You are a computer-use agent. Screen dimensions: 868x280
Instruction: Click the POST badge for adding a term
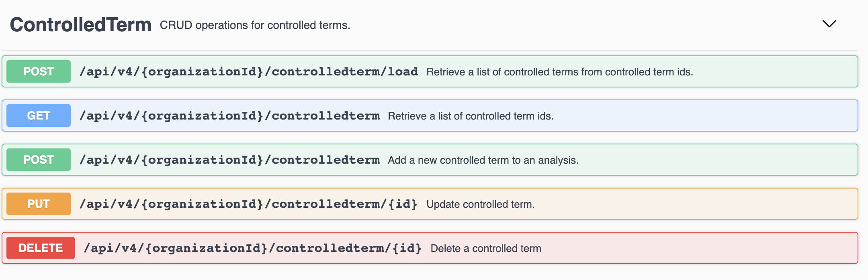[x=39, y=160]
